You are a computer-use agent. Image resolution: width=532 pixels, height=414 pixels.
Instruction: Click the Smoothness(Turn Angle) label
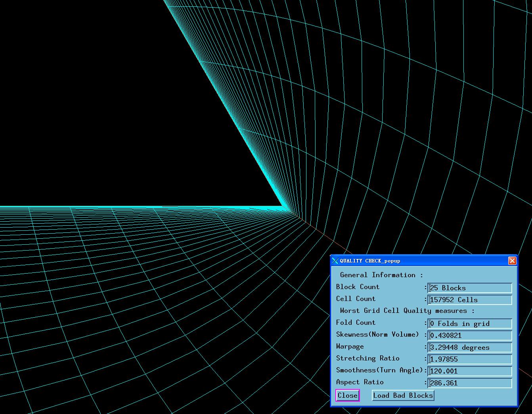tap(379, 370)
